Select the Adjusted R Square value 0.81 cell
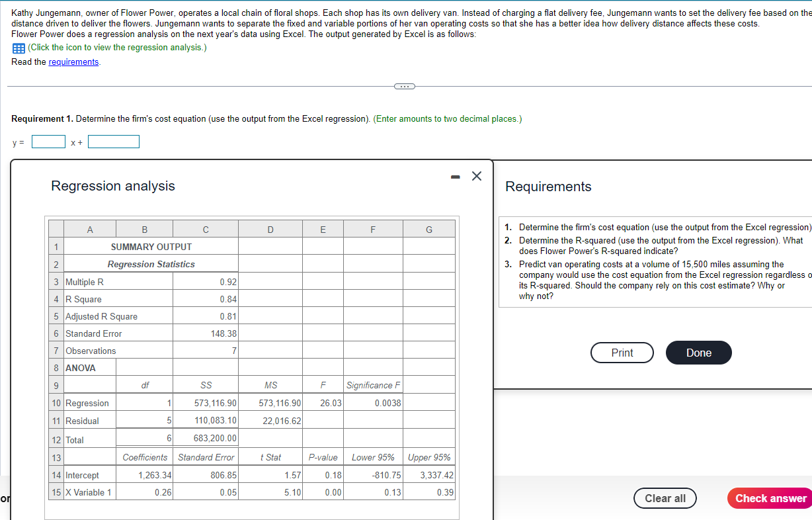Image resolution: width=812 pixels, height=520 pixels. 205,316
